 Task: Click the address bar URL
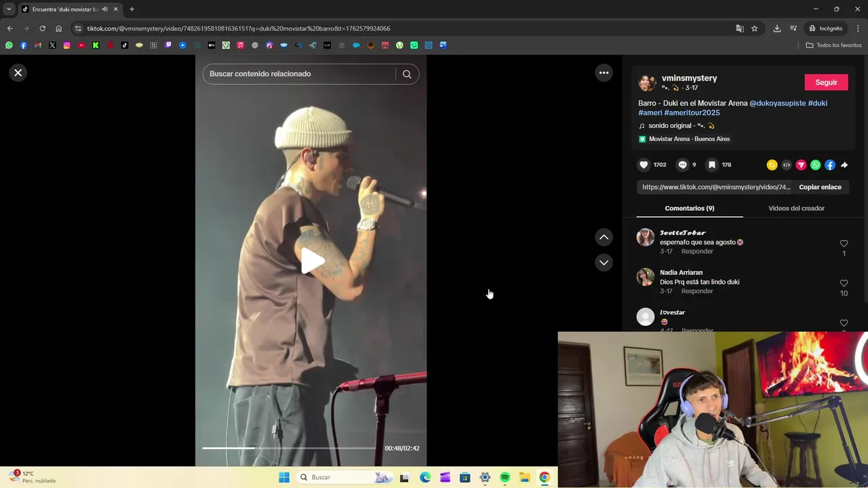pos(239,28)
